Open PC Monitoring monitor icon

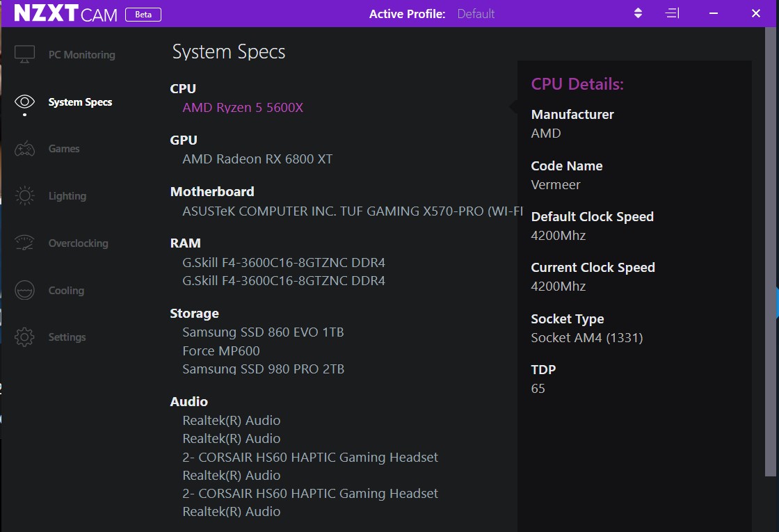click(24, 54)
